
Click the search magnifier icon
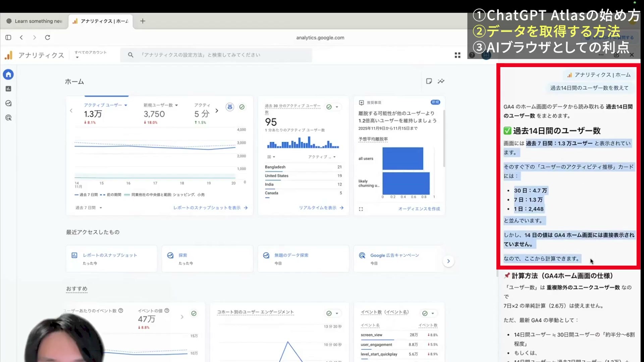coord(131,55)
